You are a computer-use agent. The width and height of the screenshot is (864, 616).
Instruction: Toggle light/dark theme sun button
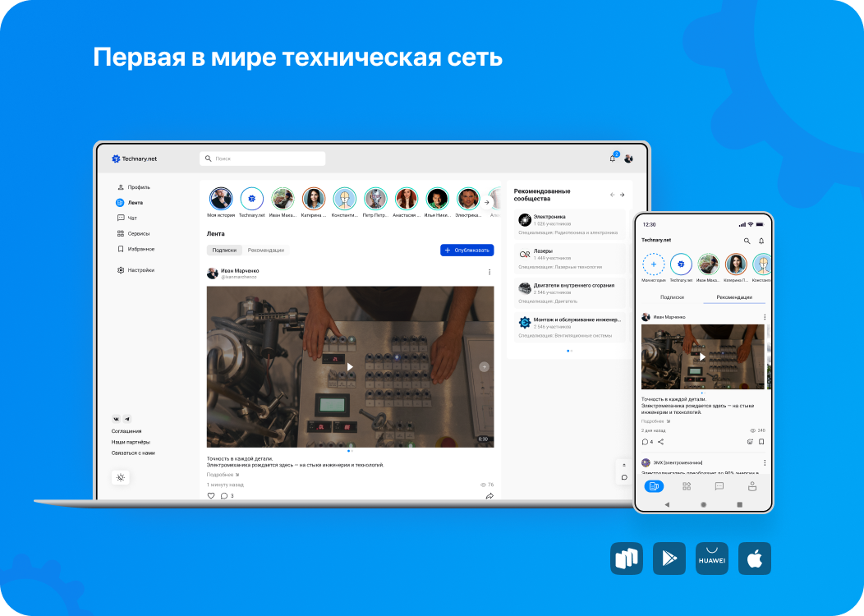pos(121,477)
